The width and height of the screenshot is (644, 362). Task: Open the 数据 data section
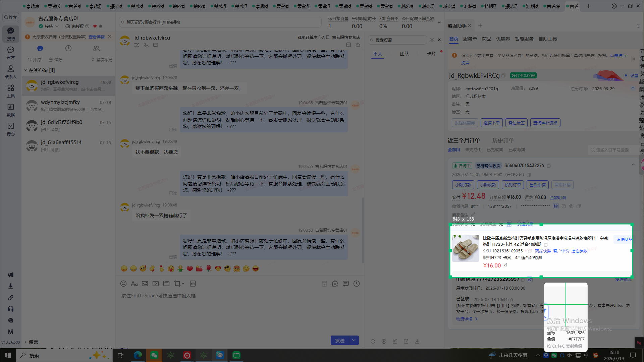tap(11, 110)
